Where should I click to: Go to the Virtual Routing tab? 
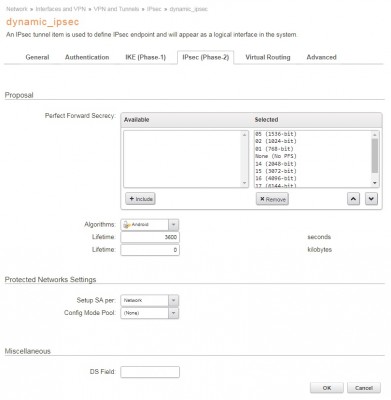pos(268,57)
